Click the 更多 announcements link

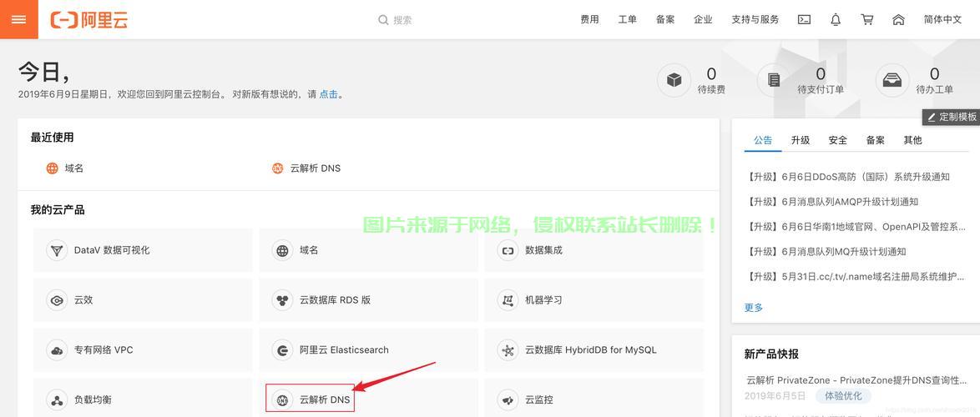pos(754,307)
